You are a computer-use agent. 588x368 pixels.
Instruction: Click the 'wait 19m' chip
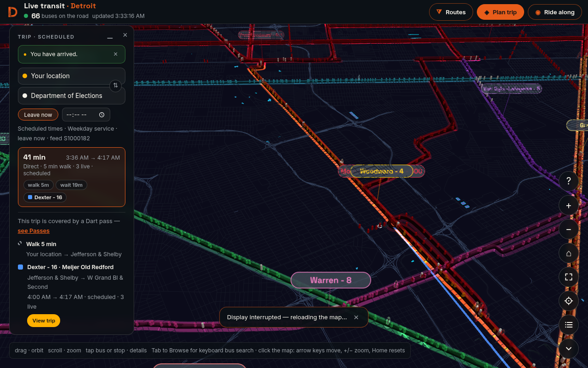(x=71, y=185)
